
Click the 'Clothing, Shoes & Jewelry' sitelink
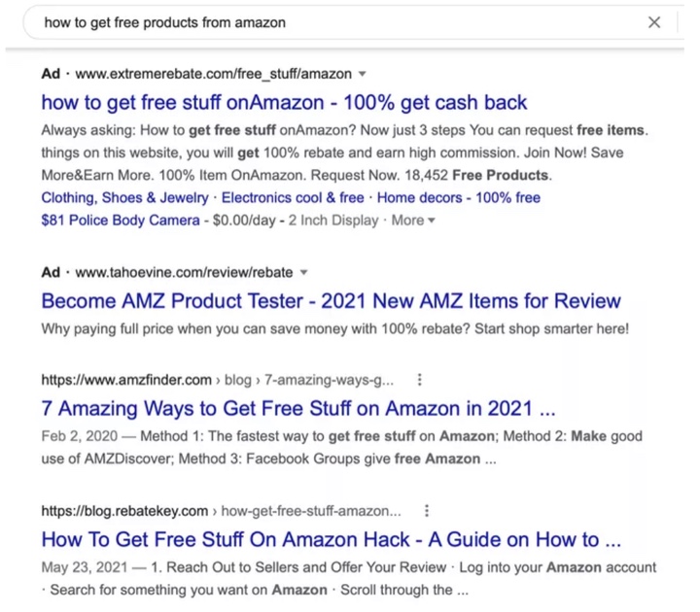point(124,198)
